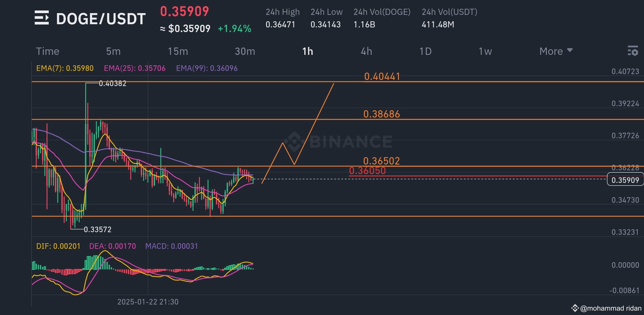
Task: Click the 24h High value 0.36471
Action: [281, 24]
